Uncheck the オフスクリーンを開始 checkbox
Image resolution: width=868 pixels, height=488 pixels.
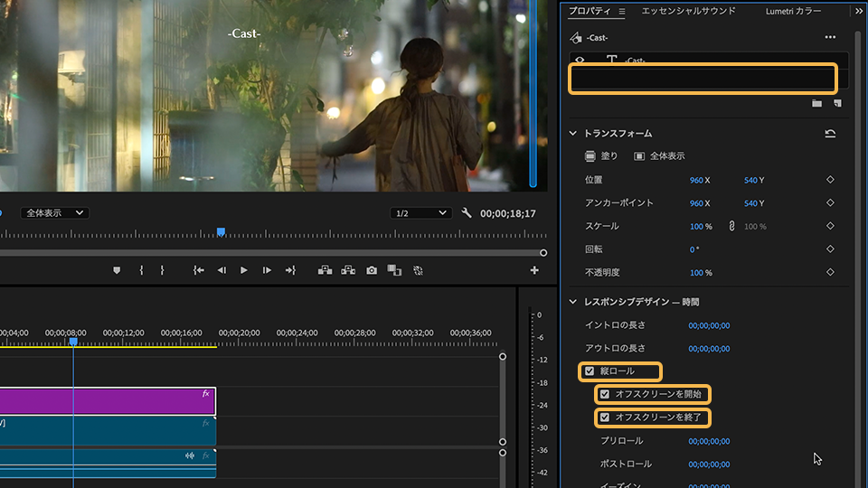(x=605, y=394)
